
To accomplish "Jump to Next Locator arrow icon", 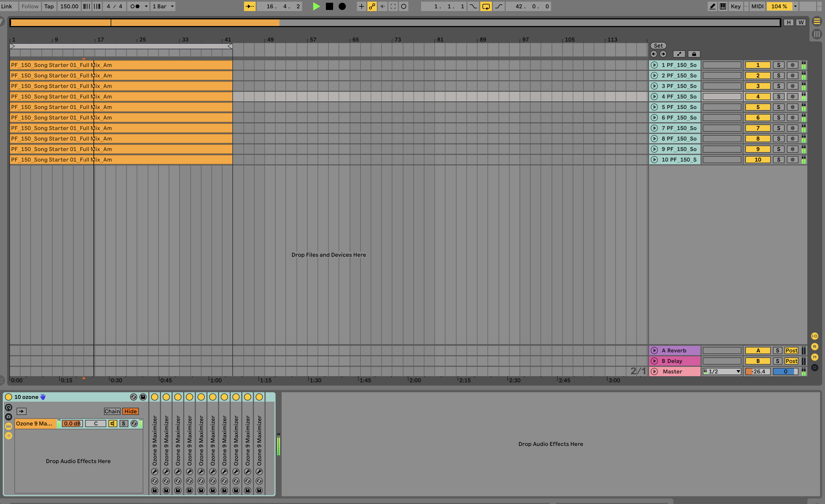I will [x=663, y=54].
